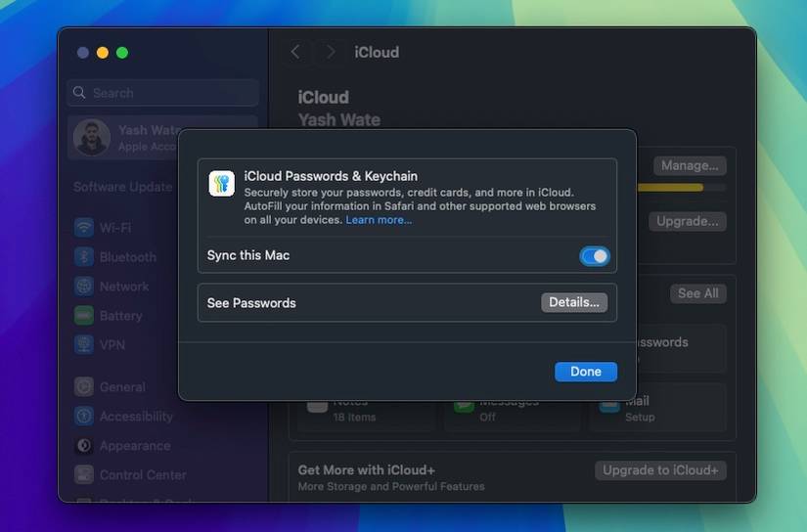Turn off the Sync this Mac toggle
807x532 pixels.
595,255
